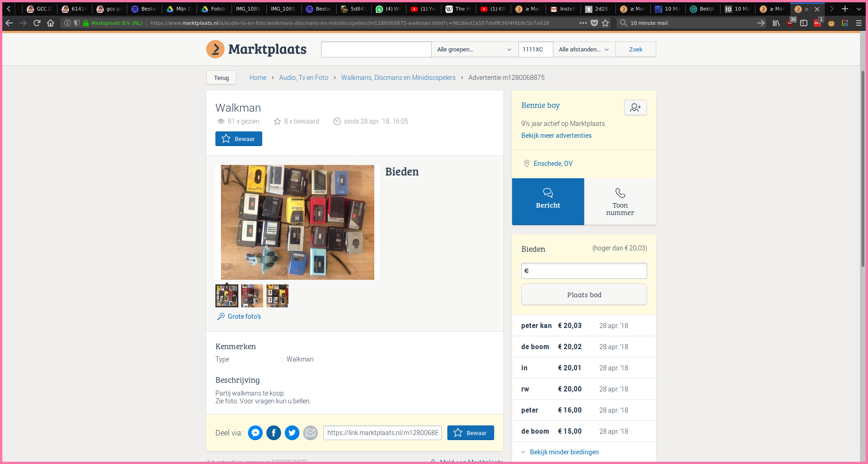The image size is (868, 464).
Task: Click the Marktplaats logo
Action: [x=256, y=49]
